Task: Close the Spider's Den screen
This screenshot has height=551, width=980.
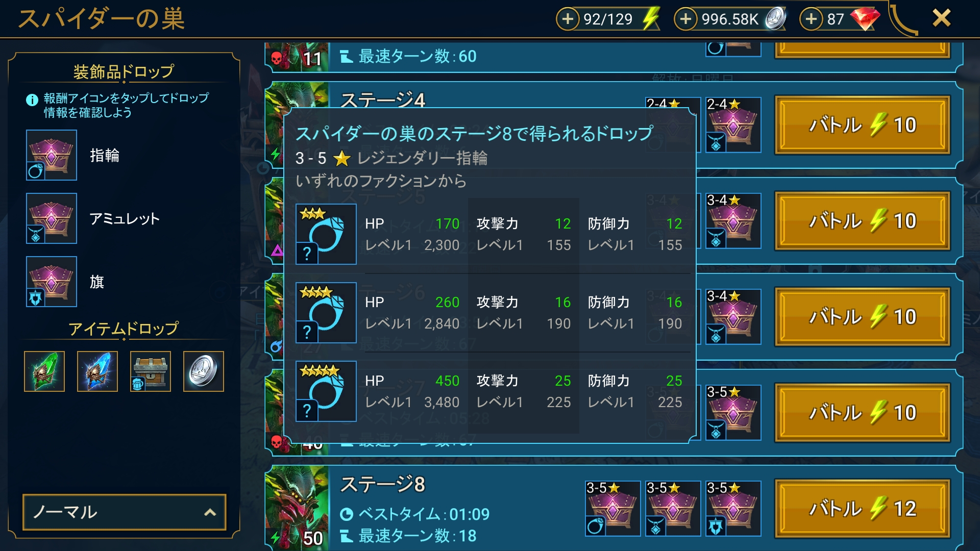Action: (942, 18)
